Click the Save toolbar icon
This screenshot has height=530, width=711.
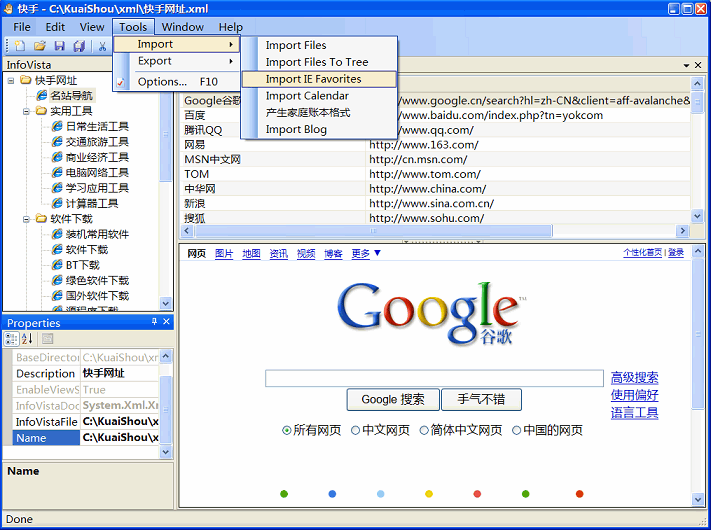point(59,46)
